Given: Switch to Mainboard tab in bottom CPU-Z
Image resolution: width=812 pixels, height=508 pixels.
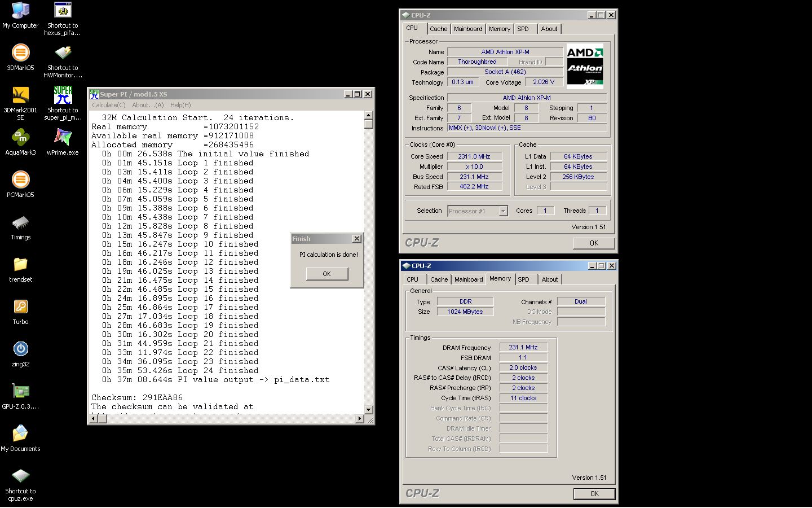Looking at the screenshot, I should click(469, 279).
